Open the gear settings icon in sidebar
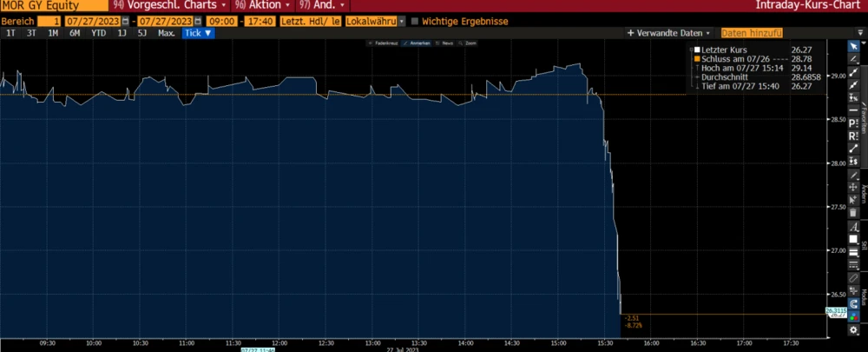This screenshot has height=352, width=868. tap(854, 330)
